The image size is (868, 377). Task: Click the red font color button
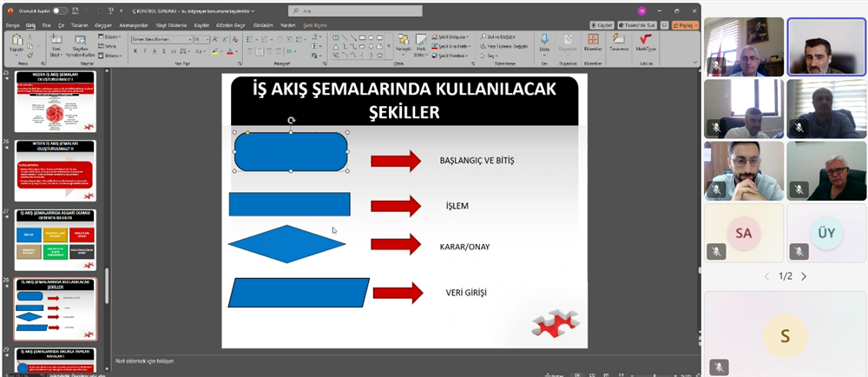point(230,51)
